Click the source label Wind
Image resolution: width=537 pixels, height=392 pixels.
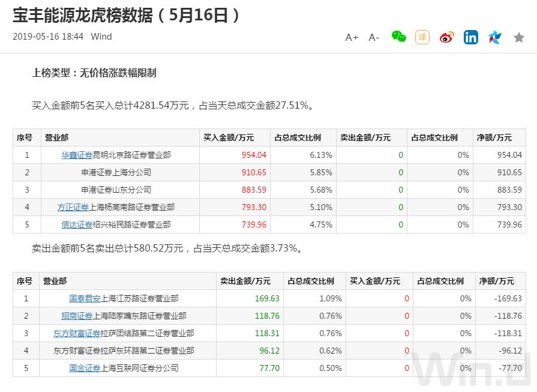pos(101,37)
